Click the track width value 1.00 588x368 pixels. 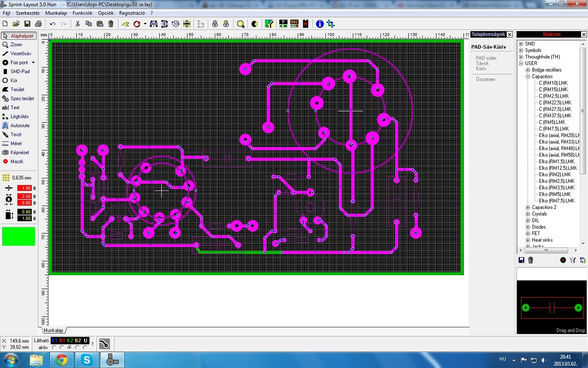[24, 188]
